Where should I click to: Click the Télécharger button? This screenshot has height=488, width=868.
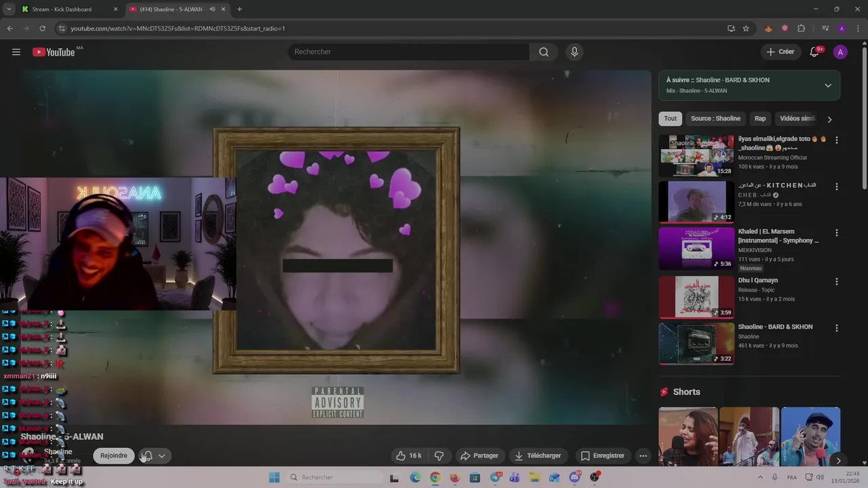538,455
